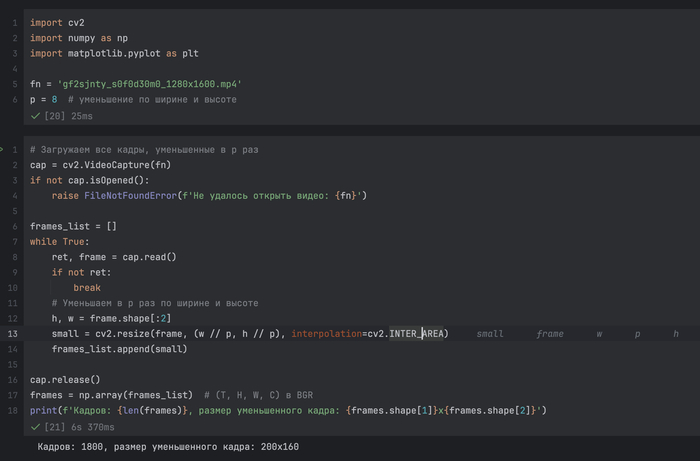
Task: Click the 'import cv2' line
Action: click(54, 21)
